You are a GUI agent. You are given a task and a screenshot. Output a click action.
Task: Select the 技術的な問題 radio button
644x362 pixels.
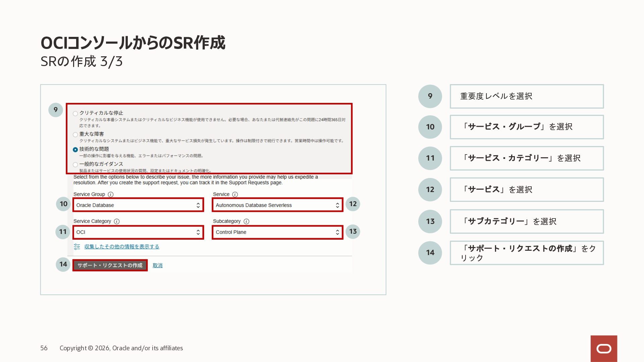(x=75, y=149)
